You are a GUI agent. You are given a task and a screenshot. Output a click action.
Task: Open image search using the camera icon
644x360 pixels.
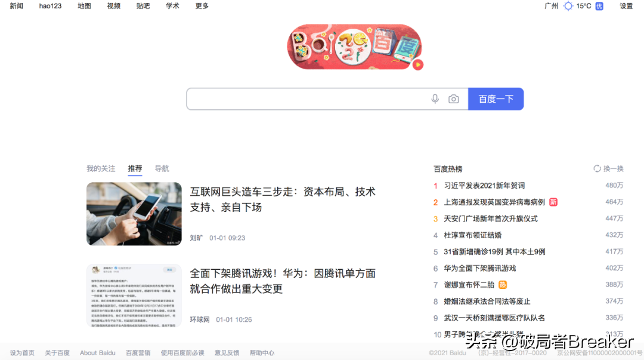(453, 99)
